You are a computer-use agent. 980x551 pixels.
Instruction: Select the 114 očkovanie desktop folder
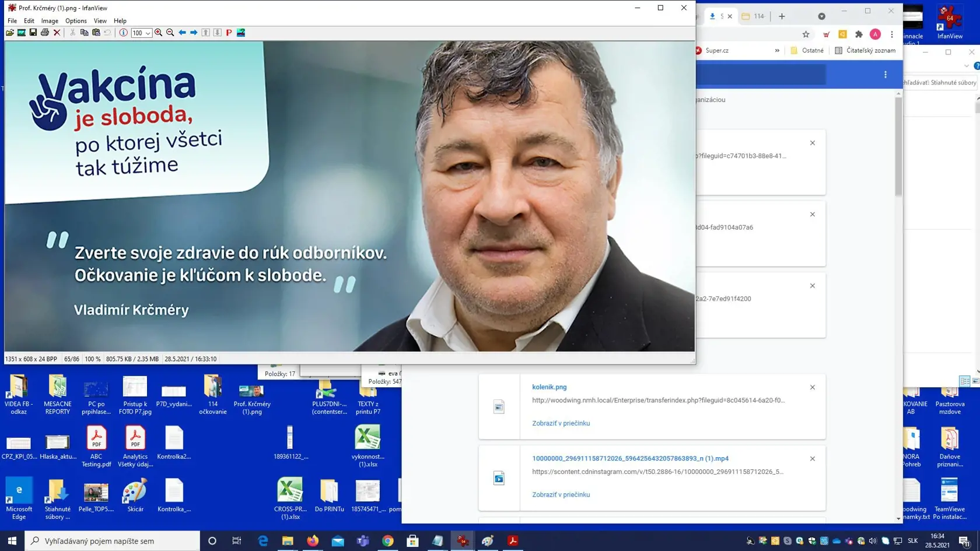tap(212, 395)
